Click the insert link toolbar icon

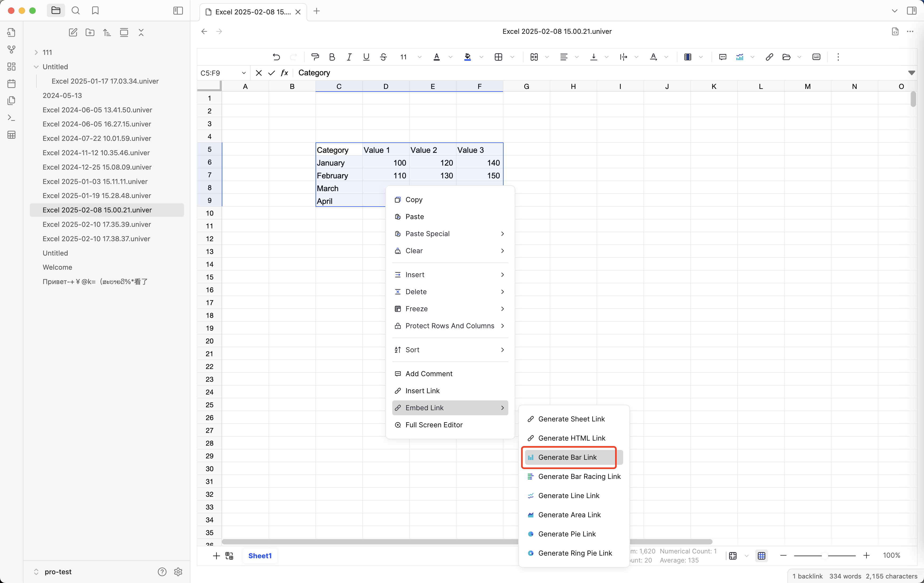tap(769, 57)
